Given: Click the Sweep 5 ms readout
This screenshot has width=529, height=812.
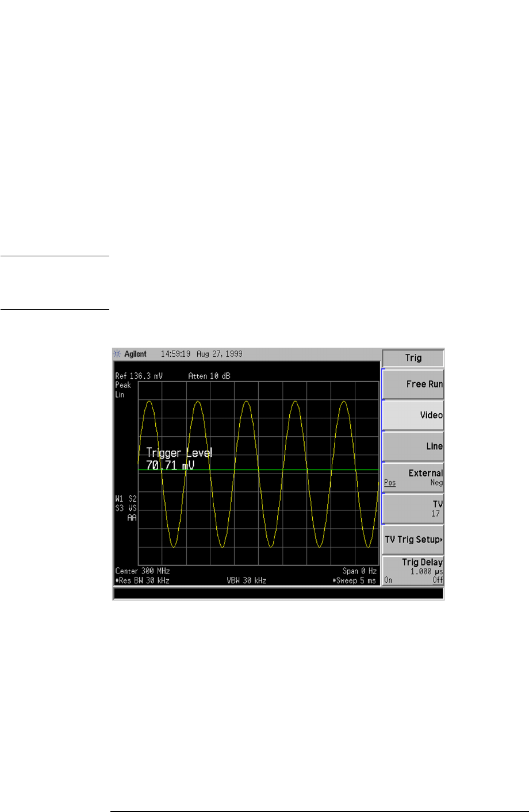Looking at the screenshot, I should pos(354,580).
